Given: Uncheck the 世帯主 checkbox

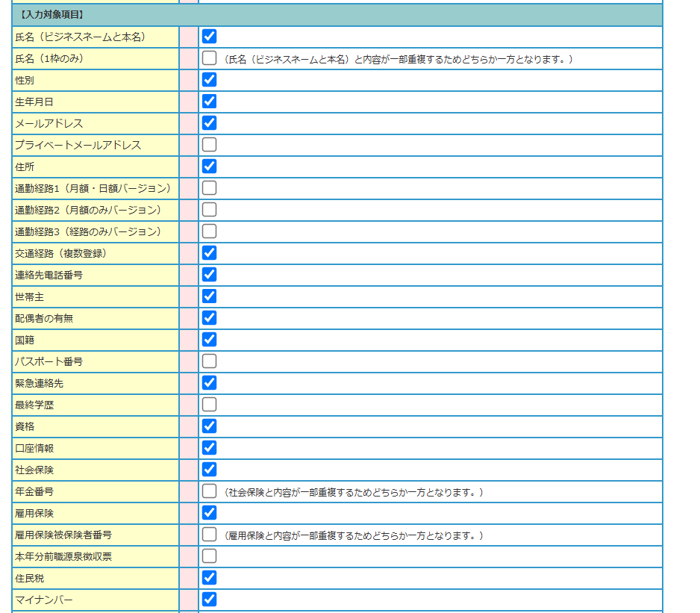Looking at the screenshot, I should coord(210,296).
